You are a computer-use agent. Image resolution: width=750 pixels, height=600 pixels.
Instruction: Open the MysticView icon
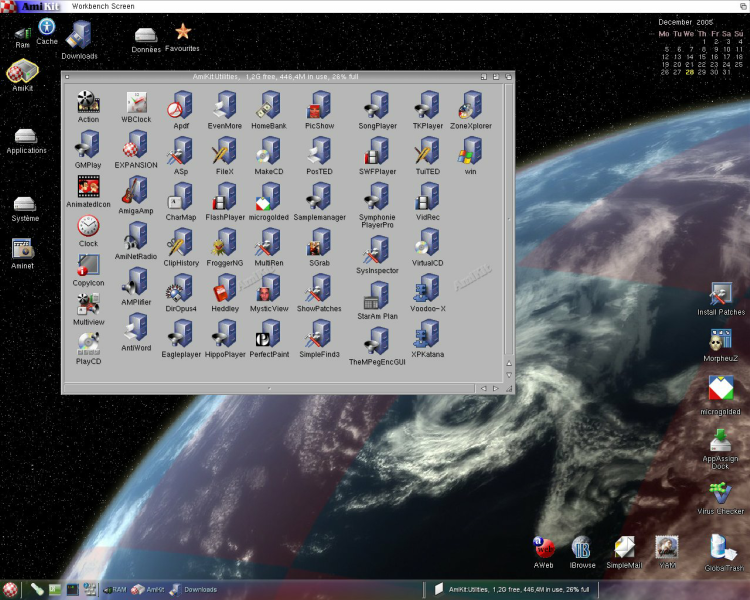pos(269,288)
